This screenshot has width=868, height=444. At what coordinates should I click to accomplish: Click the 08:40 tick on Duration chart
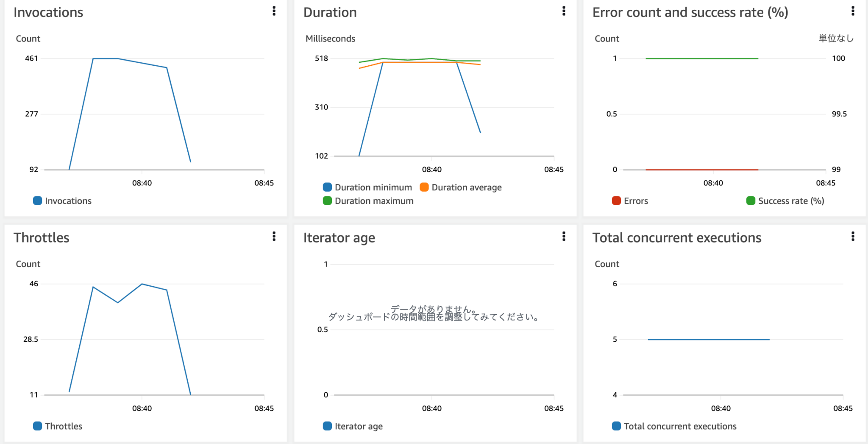tap(431, 169)
